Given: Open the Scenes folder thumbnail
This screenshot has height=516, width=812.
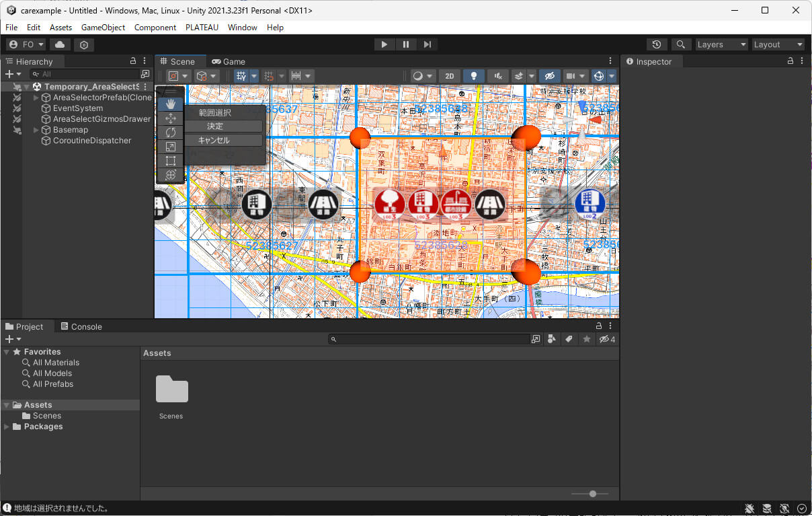Looking at the screenshot, I should 171,390.
